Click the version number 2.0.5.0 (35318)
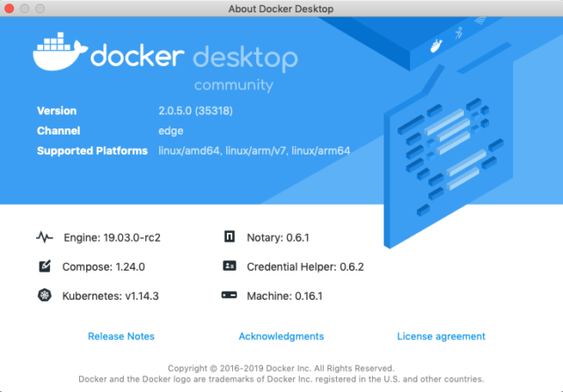Screen dimensions: 563x392 coord(195,111)
